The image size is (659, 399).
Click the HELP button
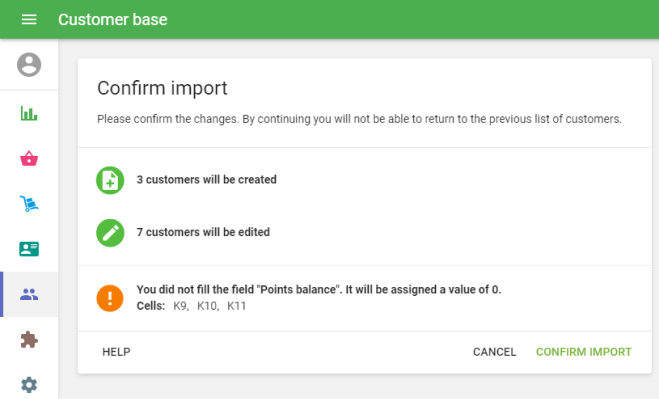pos(116,352)
